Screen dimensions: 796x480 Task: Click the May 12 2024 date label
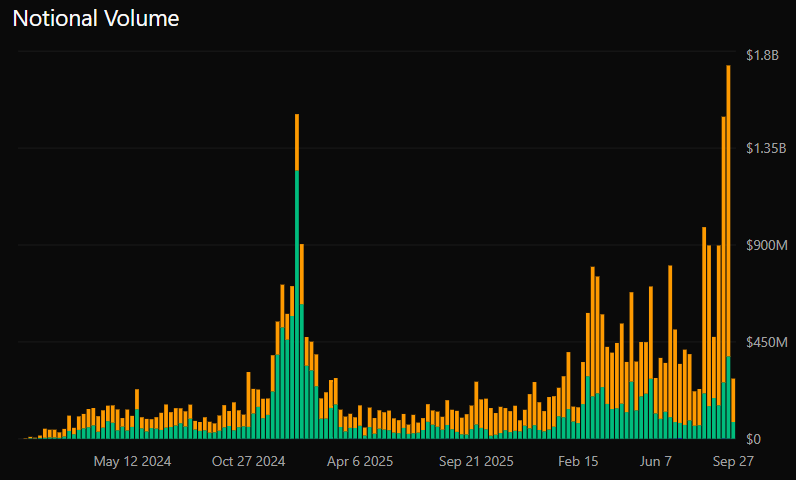coord(132,461)
